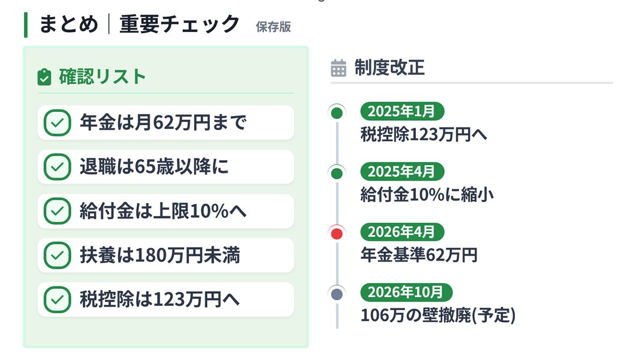
Task: Select the 2026年4月 date badge
Action: click(x=402, y=232)
